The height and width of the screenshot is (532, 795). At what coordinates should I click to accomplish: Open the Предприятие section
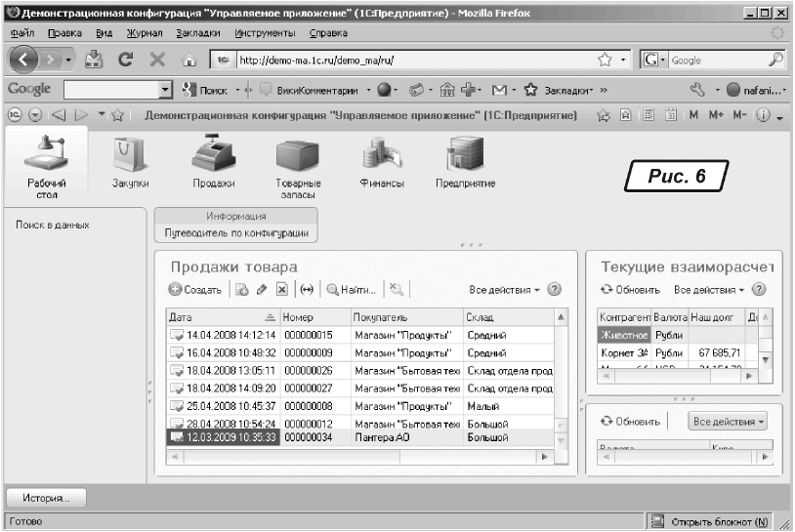point(465,161)
